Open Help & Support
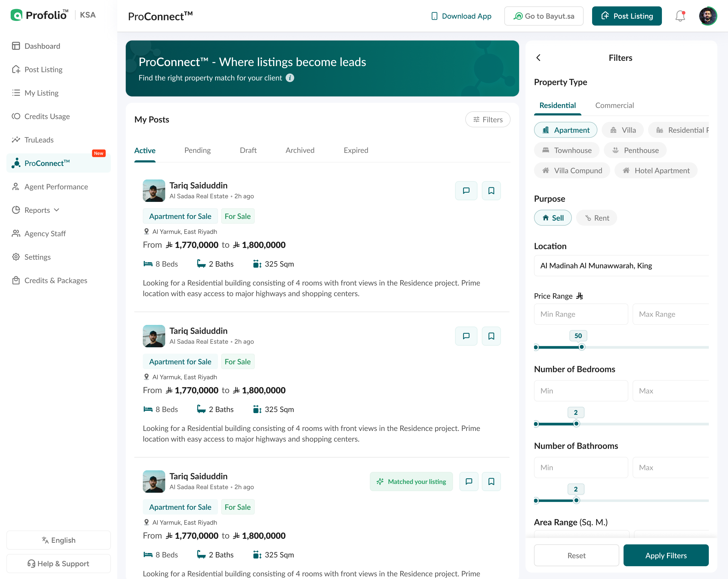 pyautogui.click(x=59, y=564)
